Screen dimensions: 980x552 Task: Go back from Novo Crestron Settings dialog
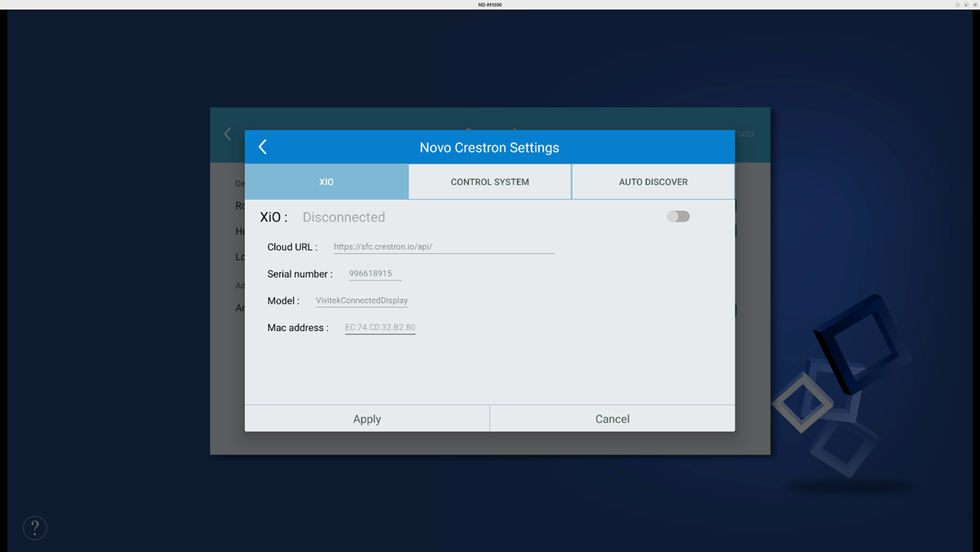tap(263, 147)
